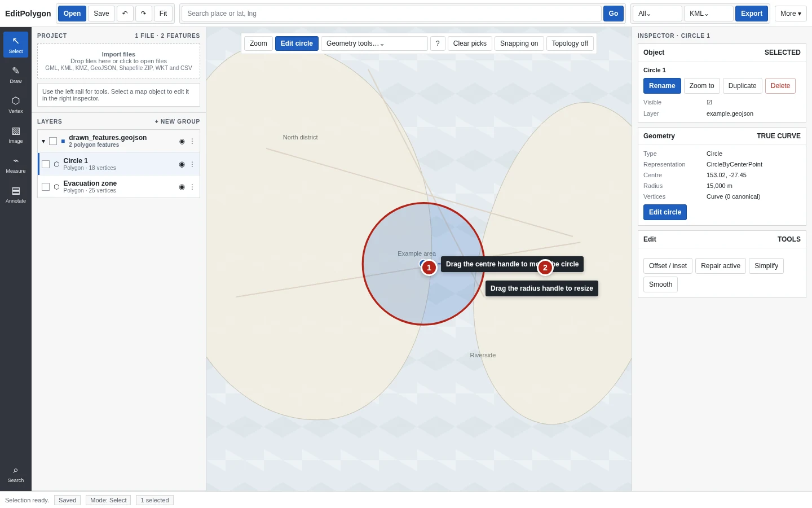This screenshot has height=508, width=812.
Task: Hide the Evacuation zone layer
Action: pos(182,187)
